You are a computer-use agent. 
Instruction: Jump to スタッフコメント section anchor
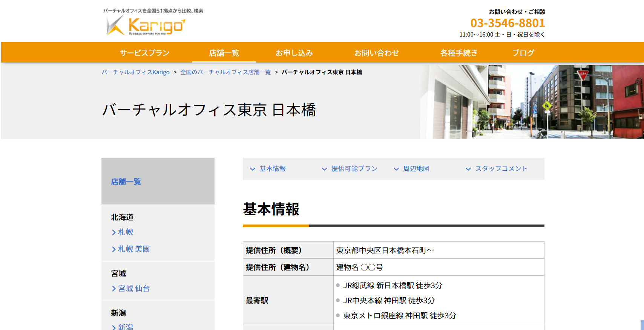pyautogui.click(x=501, y=169)
